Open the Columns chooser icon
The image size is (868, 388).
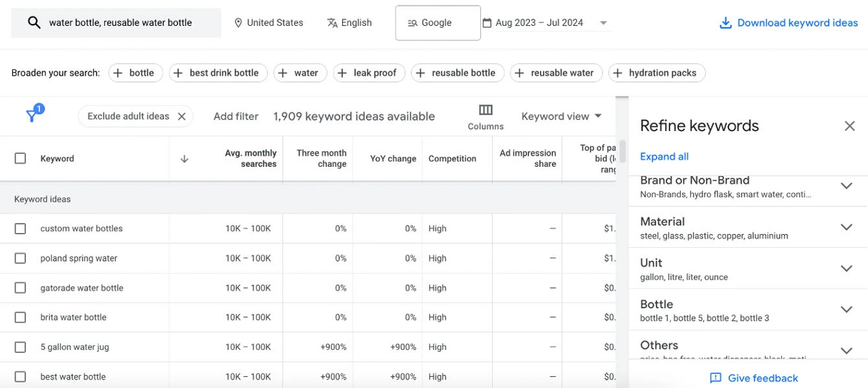point(486,110)
